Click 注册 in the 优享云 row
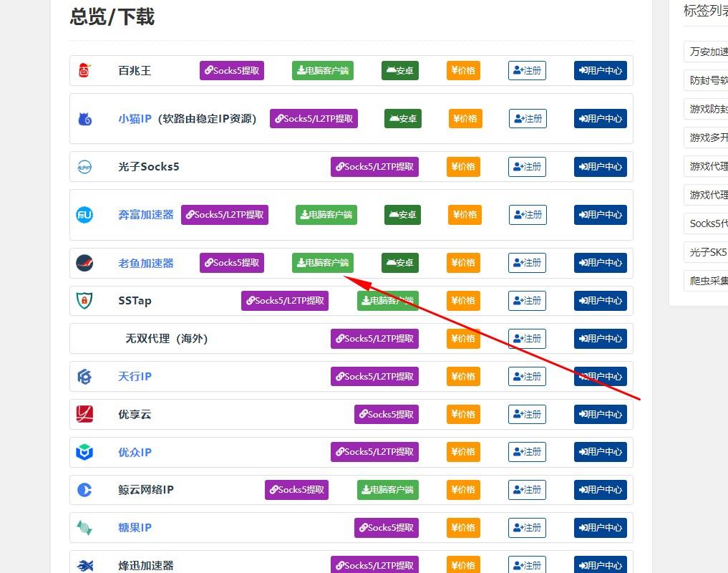The width and height of the screenshot is (728, 573). [x=527, y=414]
